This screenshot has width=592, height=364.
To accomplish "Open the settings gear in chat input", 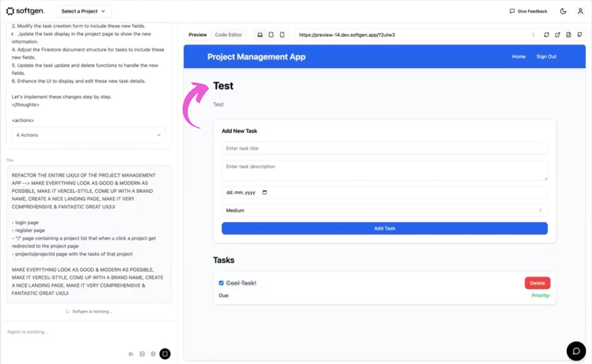I will point(153,354).
